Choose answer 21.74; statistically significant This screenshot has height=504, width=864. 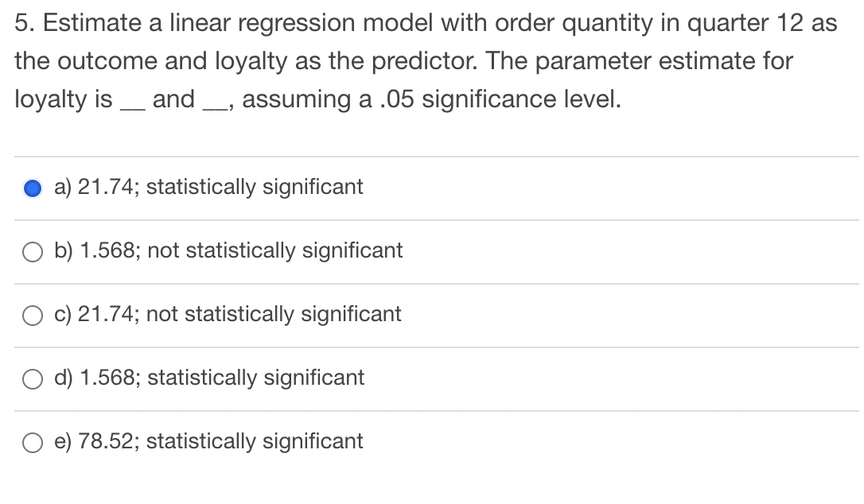pos(207,188)
